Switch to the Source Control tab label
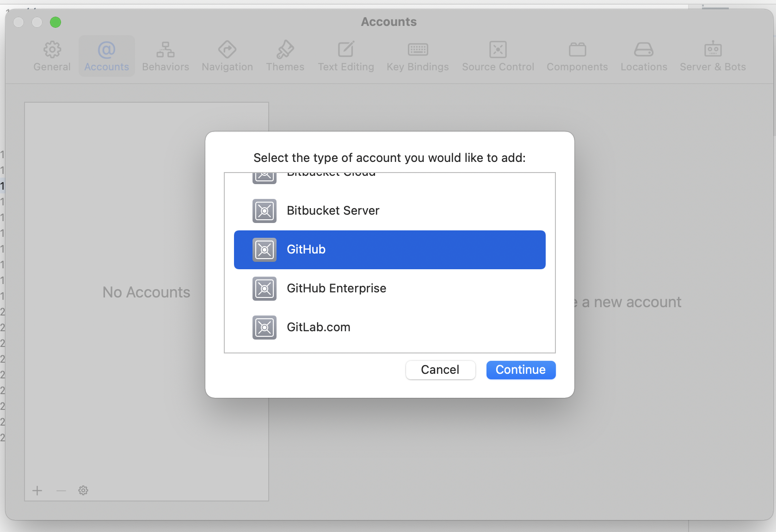 [498, 67]
